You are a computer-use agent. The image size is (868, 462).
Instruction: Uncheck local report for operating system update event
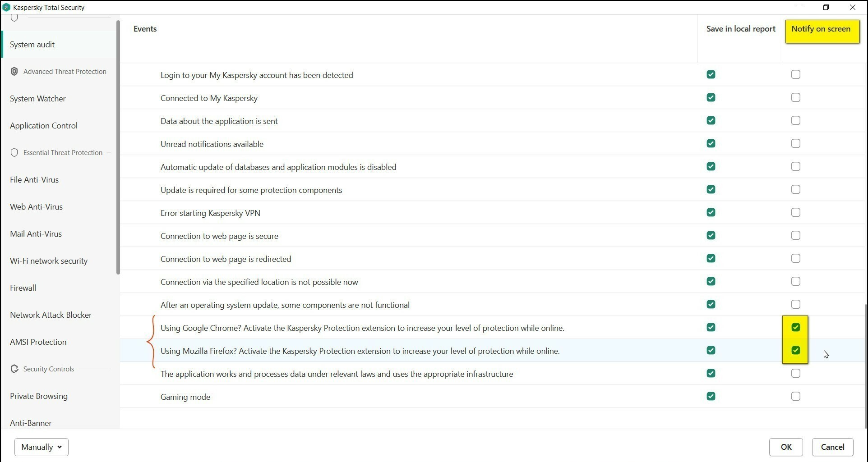711,304
